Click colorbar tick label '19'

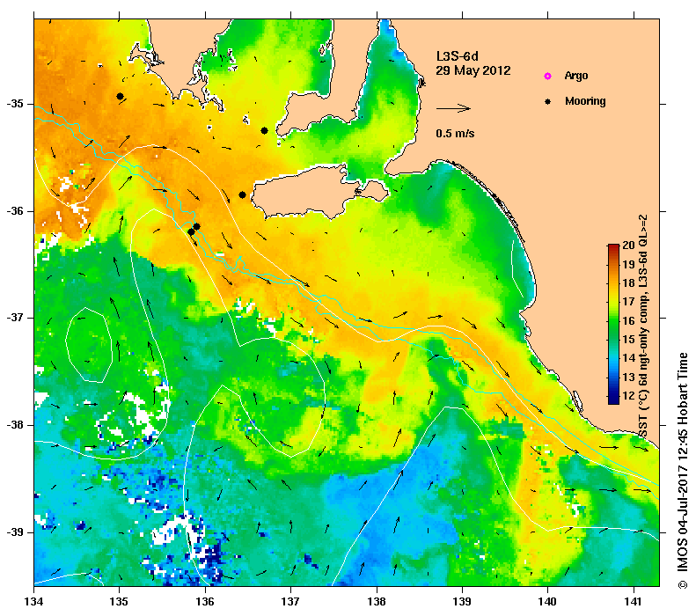click(x=628, y=265)
